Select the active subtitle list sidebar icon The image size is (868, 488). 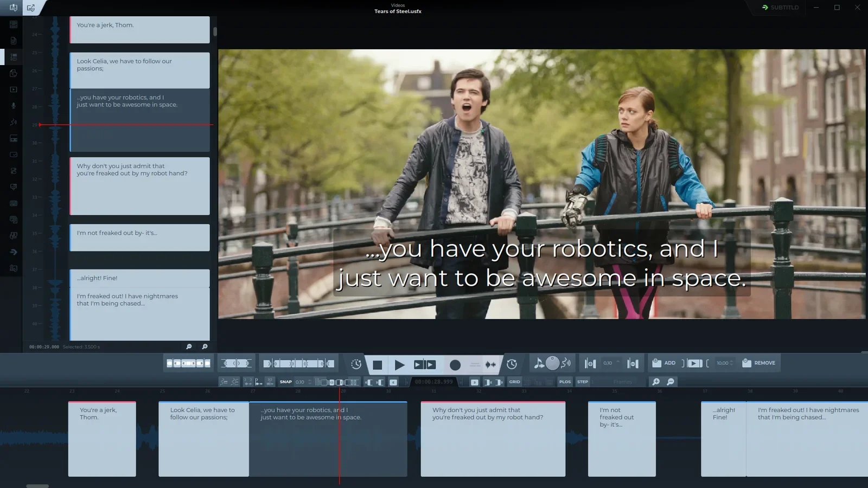[x=14, y=57]
